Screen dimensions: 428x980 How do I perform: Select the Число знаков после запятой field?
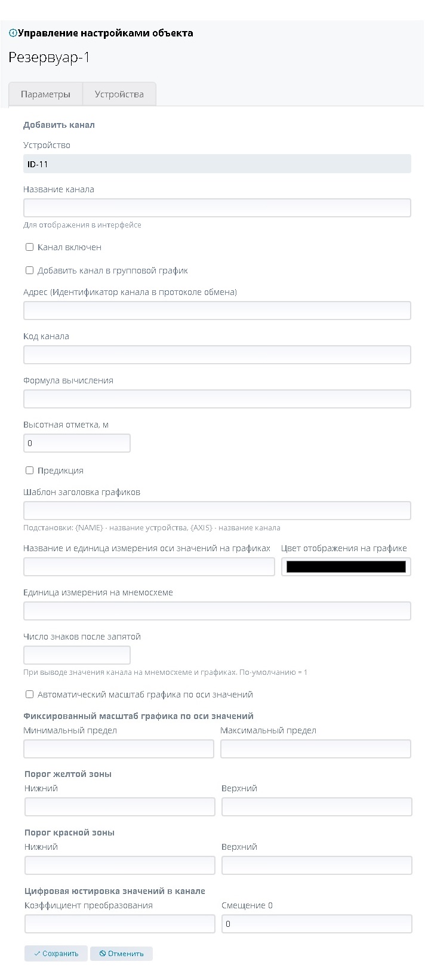coord(76,655)
